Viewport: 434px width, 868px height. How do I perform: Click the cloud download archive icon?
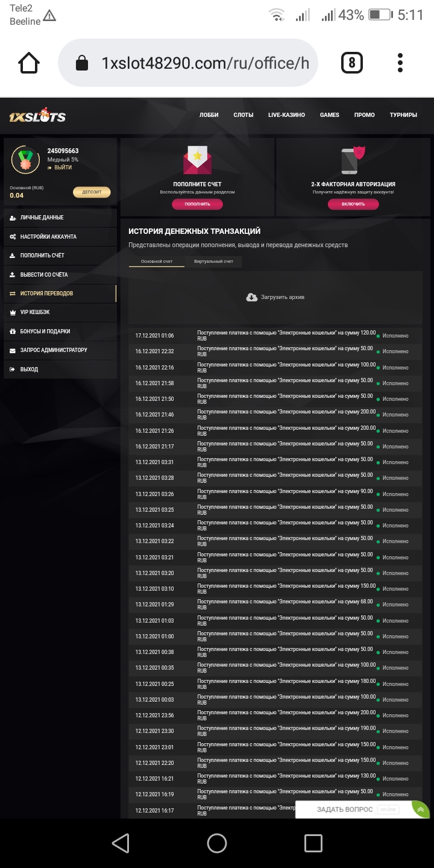coord(252,297)
